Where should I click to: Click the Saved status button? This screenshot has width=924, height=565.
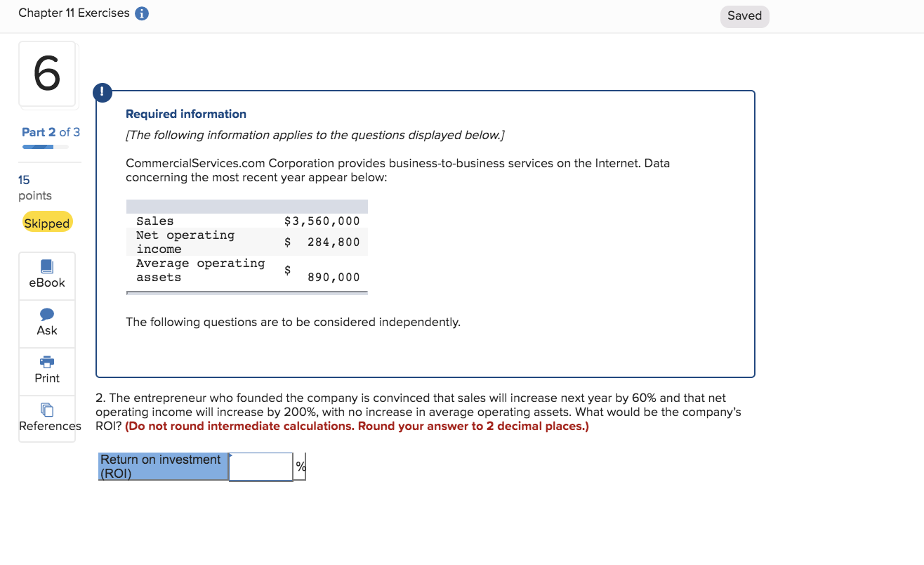(x=745, y=16)
